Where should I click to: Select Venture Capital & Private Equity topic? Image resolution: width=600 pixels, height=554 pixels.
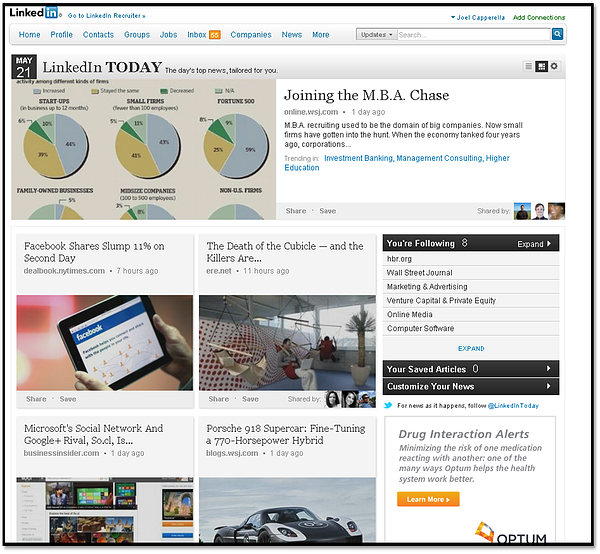[x=471, y=300]
